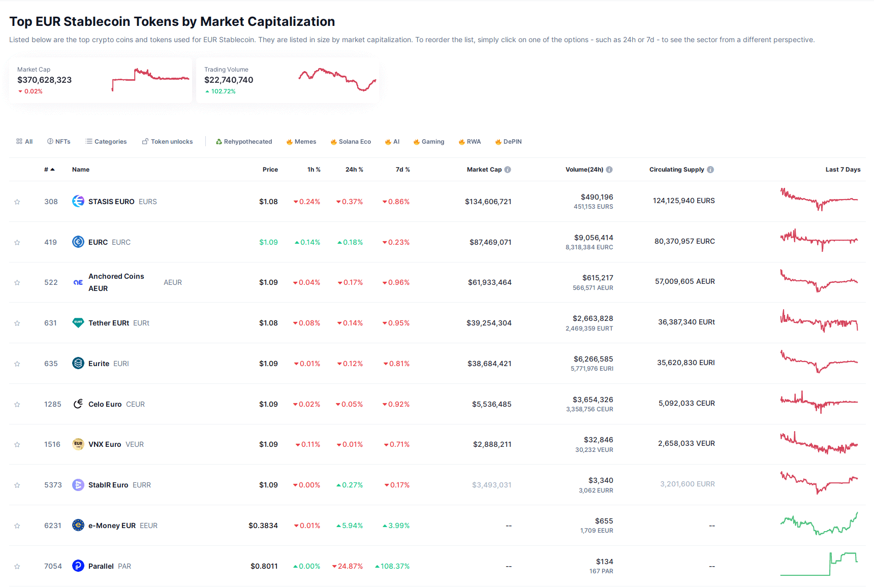
Task: Star the e-Money EUR row
Action: (17, 526)
